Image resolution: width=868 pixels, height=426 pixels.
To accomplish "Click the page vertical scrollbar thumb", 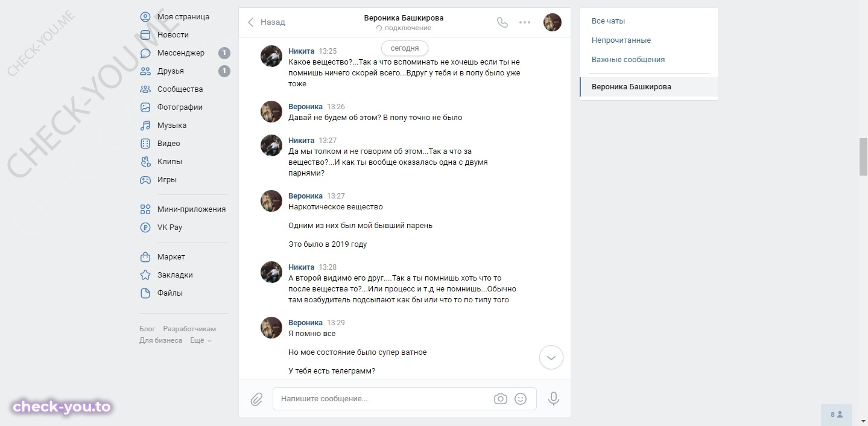I will pyautogui.click(x=863, y=157).
